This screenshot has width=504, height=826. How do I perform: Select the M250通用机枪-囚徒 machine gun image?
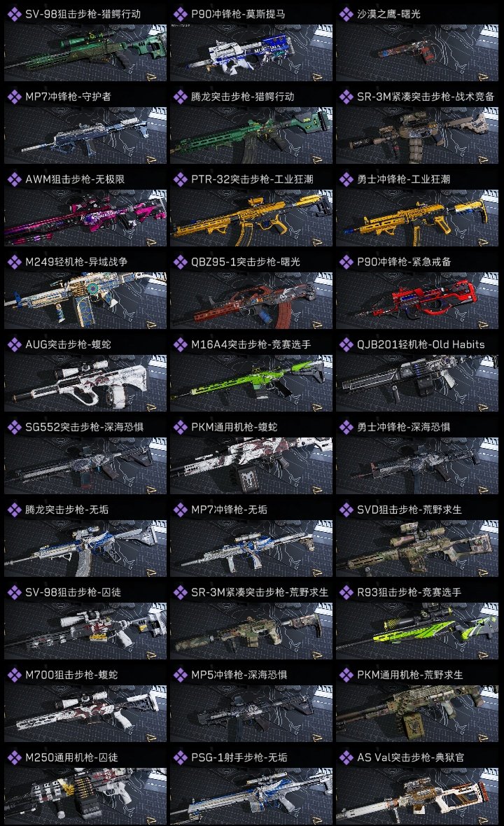[85, 796]
